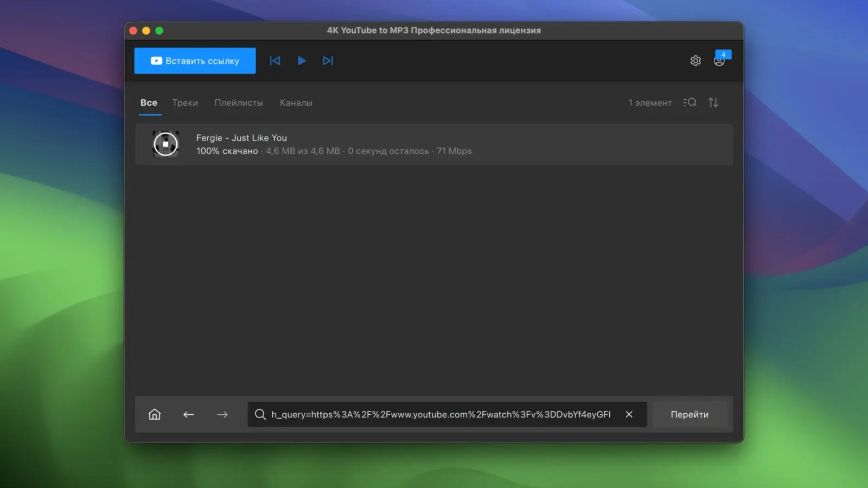This screenshot has height=488, width=868.
Task: Open the list search icon
Action: coord(689,102)
